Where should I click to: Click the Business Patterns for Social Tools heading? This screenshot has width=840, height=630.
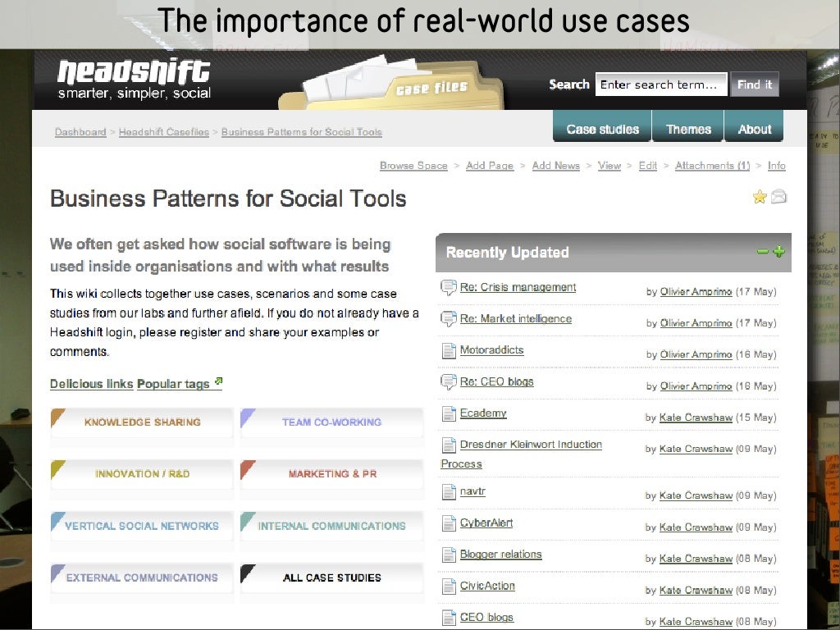pyautogui.click(x=228, y=199)
